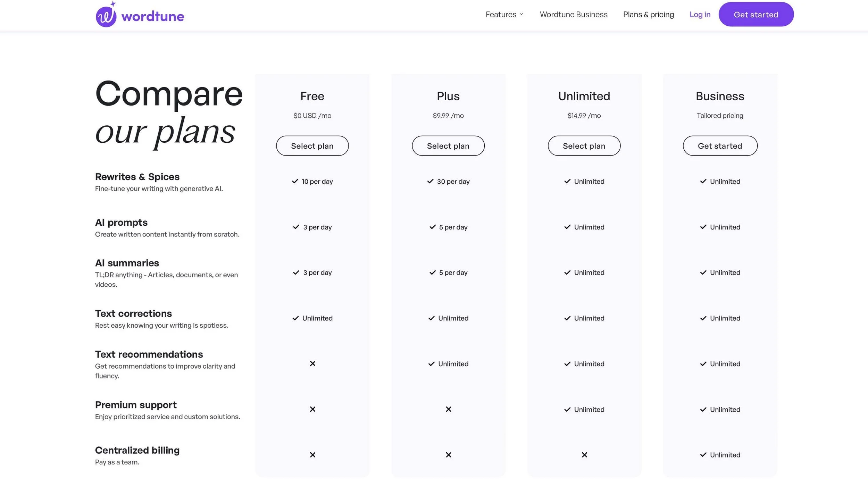
Task: Select plan under the Unlimited column
Action: pyautogui.click(x=584, y=146)
